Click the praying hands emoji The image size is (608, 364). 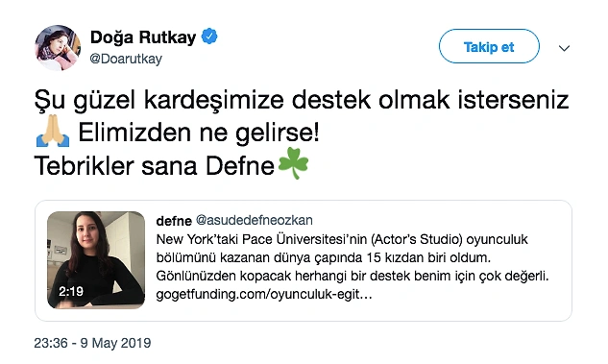point(53,131)
